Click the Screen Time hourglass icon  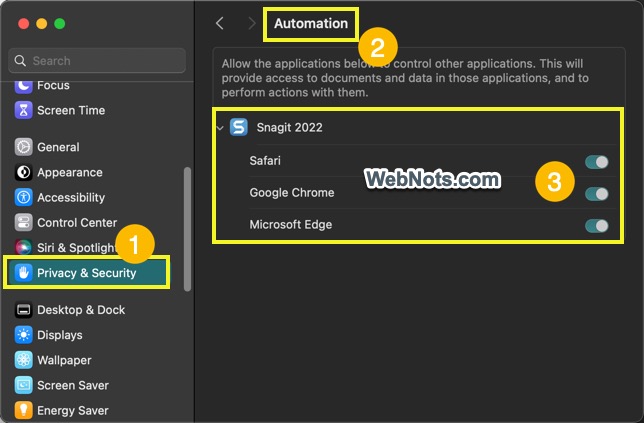23,110
